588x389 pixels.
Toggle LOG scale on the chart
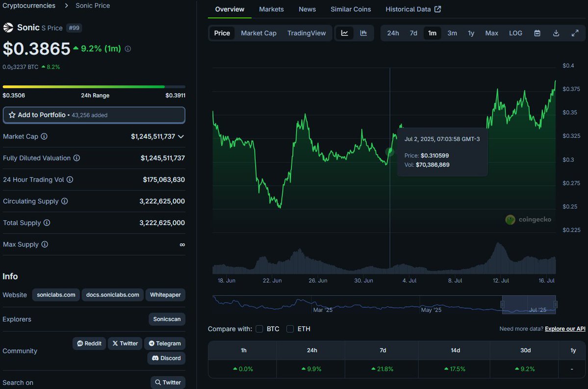[x=515, y=33]
